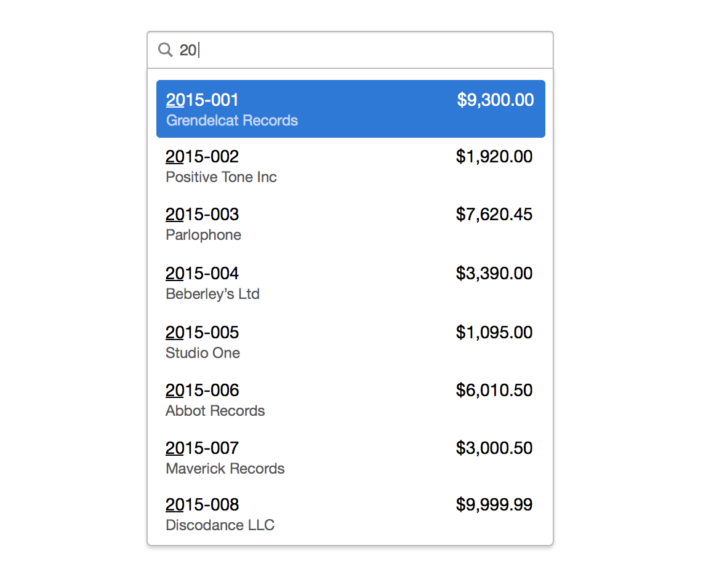Click the magnifying glass search icon

pos(165,50)
